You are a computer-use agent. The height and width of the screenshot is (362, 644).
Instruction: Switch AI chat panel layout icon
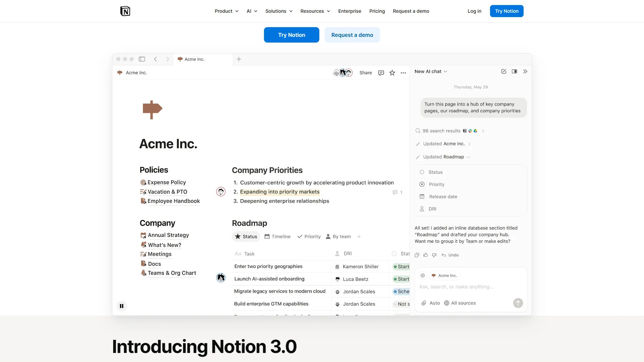tap(515, 71)
